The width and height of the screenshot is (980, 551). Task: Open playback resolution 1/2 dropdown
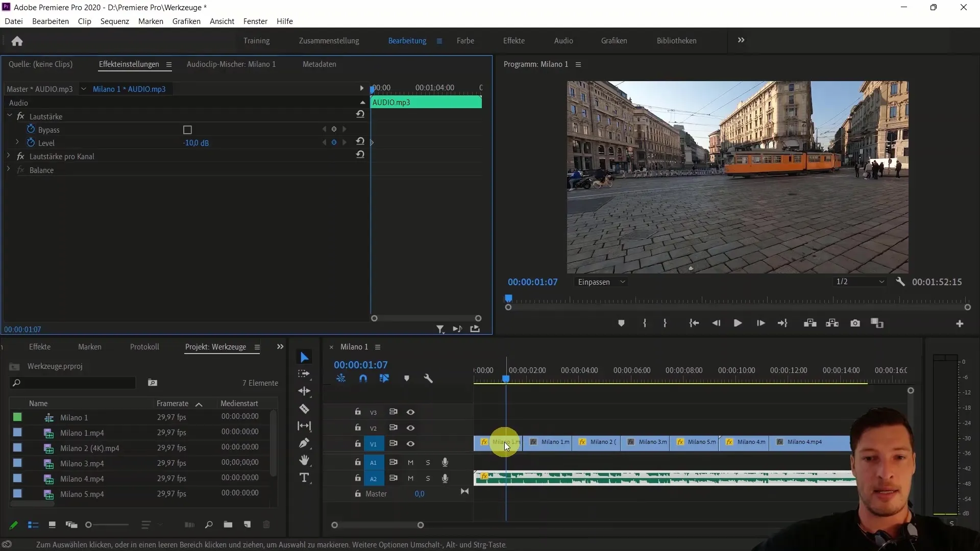click(860, 282)
